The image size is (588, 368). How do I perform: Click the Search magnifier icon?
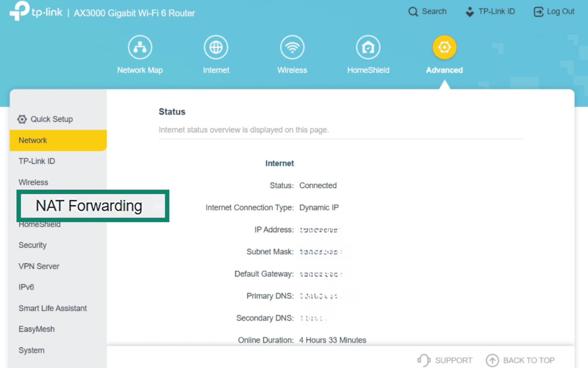[413, 12]
